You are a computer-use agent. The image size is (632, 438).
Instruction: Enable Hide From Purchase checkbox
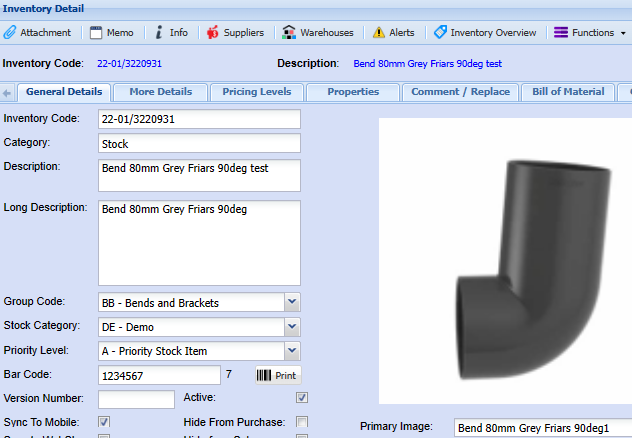[x=302, y=422]
